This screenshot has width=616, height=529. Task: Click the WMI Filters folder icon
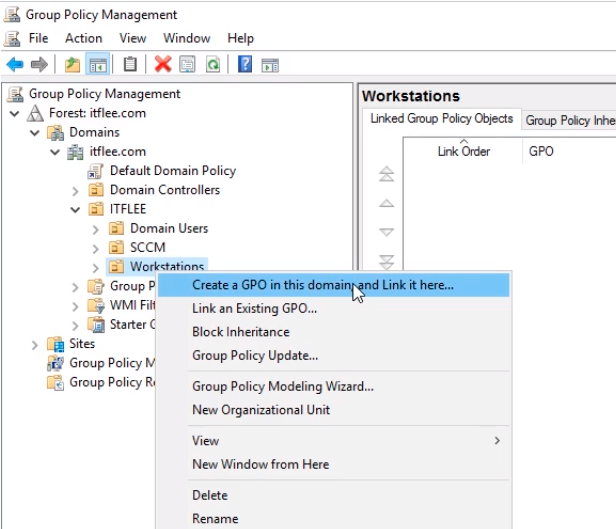pos(96,306)
